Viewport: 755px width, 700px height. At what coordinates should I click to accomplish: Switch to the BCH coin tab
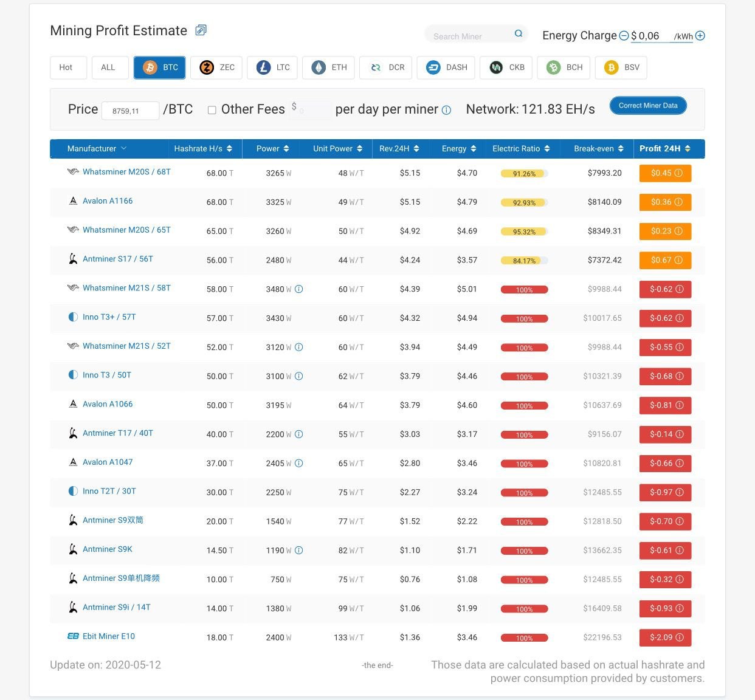click(x=564, y=67)
